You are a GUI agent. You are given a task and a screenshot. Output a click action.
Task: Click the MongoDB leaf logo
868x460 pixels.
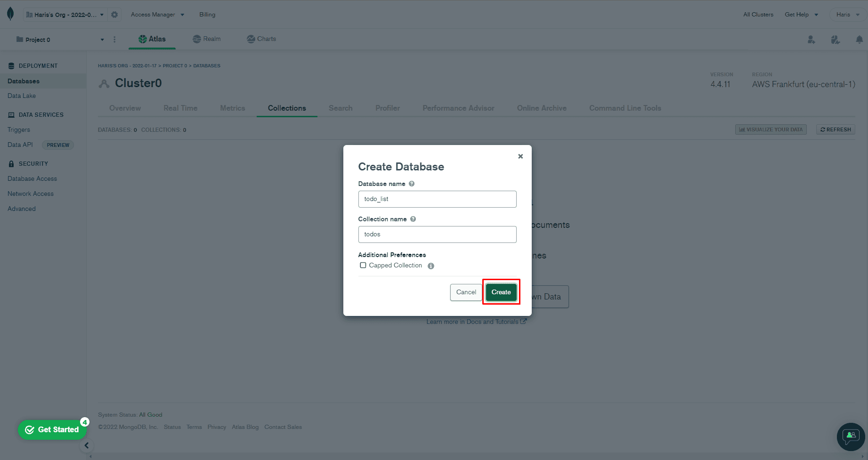coord(10,14)
